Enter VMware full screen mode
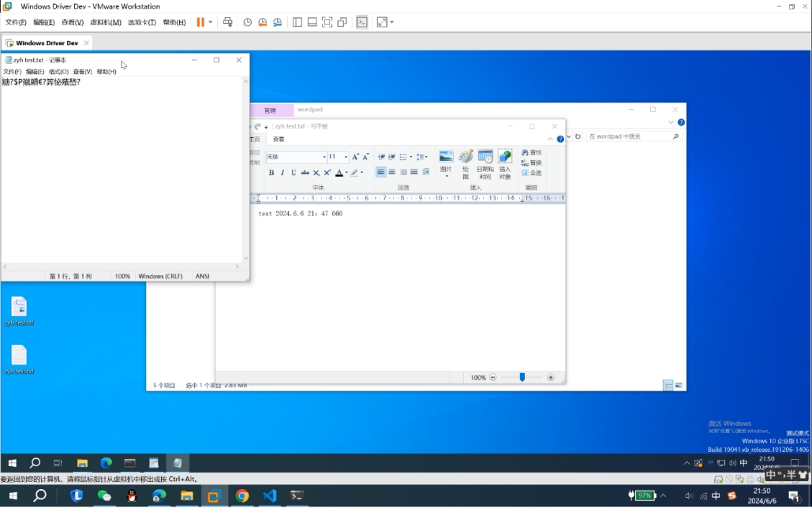Screen dimensions: 812x508 tap(327, 22)
